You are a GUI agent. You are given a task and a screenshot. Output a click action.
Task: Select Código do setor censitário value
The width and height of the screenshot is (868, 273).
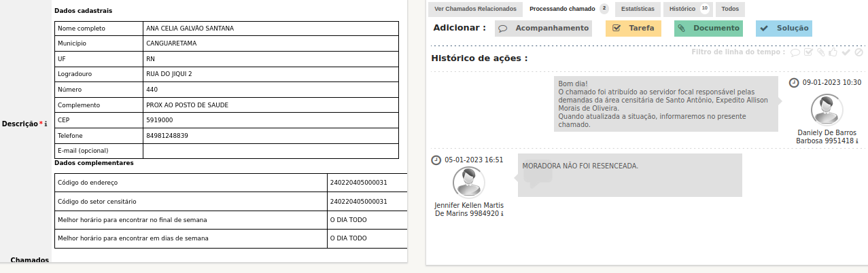tap(367, 202)
